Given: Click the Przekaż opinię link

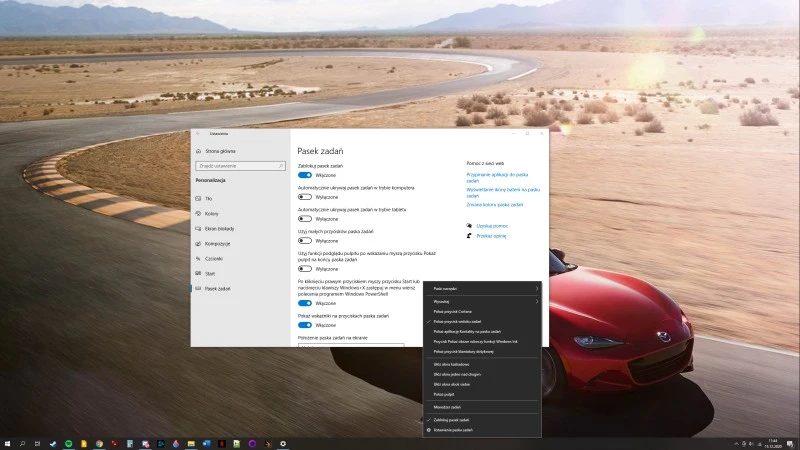Looking at the screenshot, I should [x=491, y=236].
